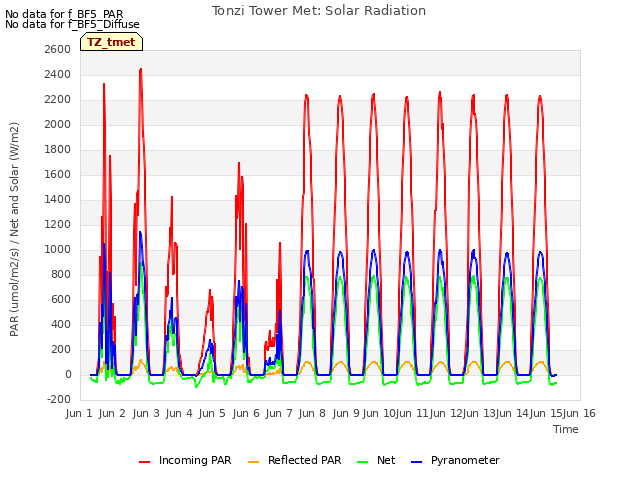Viewport: 640px width, 480px height.
Task: Click the chart title Tonzi Tower Met: Solar Radiation
Action: coord(319,11)
